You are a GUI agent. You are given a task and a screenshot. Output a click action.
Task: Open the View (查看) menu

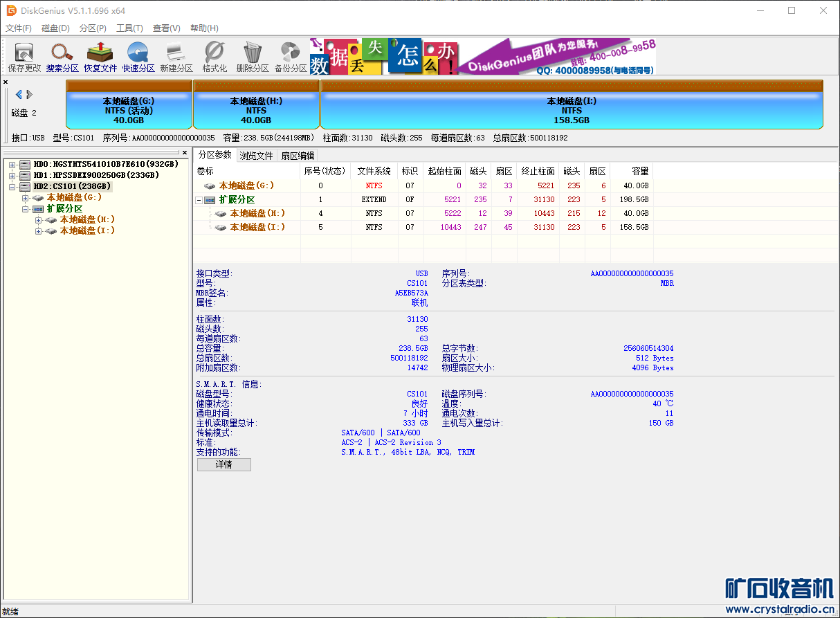(x=167, y=28)
